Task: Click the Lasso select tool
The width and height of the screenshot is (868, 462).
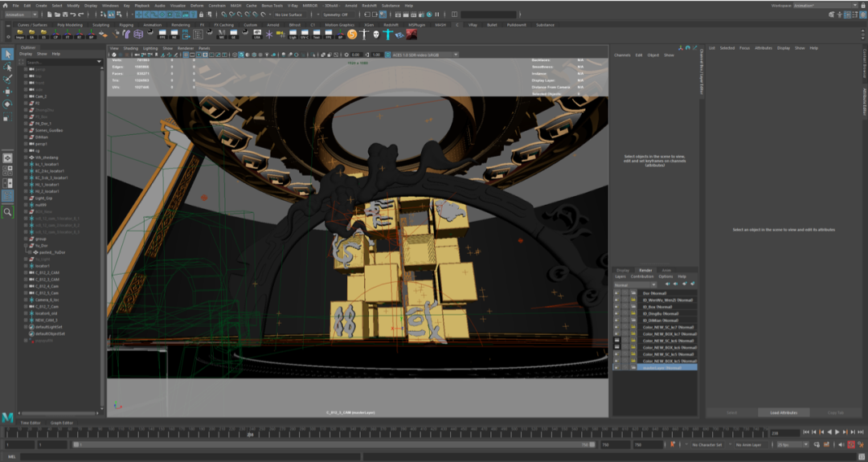Action: click(x=7, y=67)
